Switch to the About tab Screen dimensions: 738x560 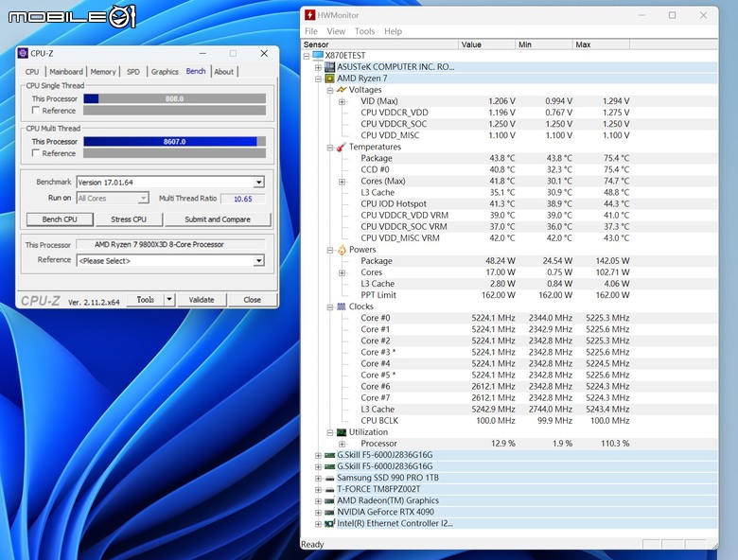pyautogui.click(x=223, y=72)
